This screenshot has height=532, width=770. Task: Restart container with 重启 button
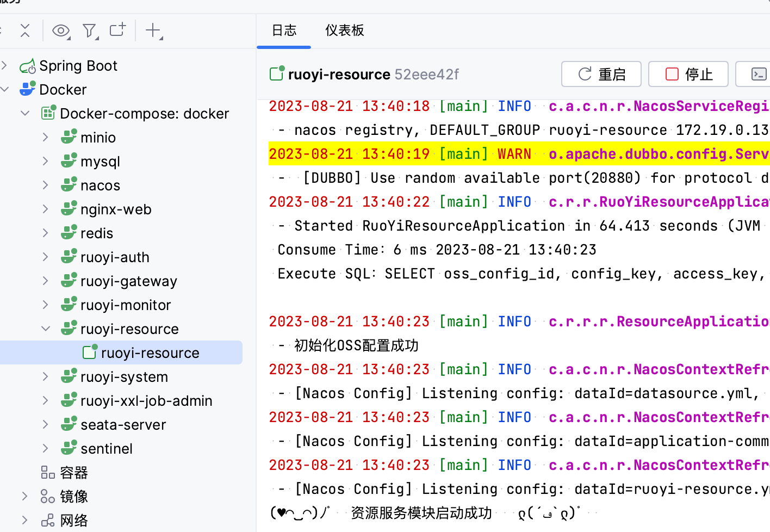[601, 74]
